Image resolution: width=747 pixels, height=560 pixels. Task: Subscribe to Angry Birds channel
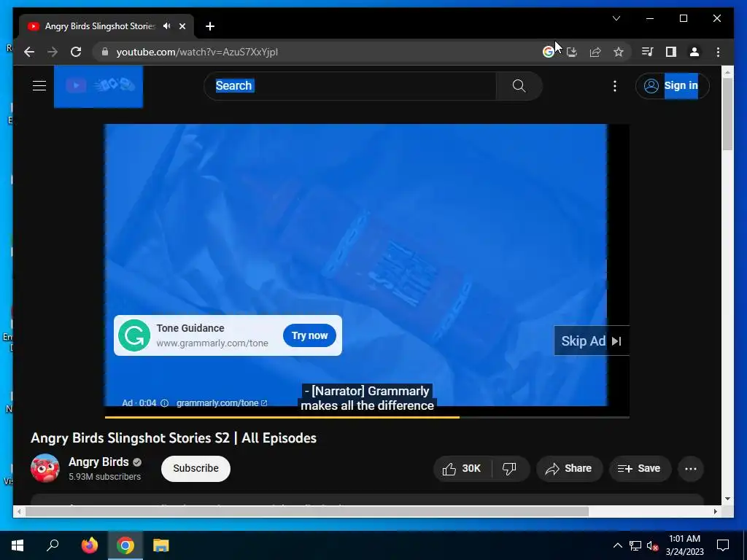coord(196,469)
